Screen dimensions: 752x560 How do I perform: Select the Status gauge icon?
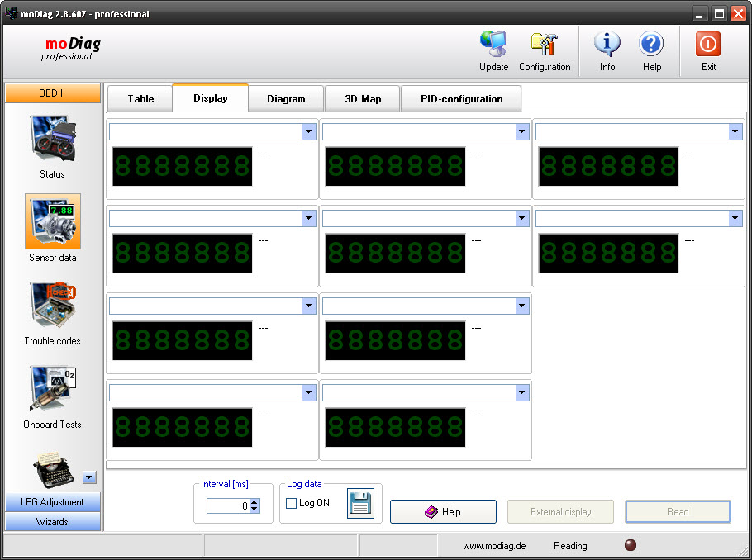(53, 139)
